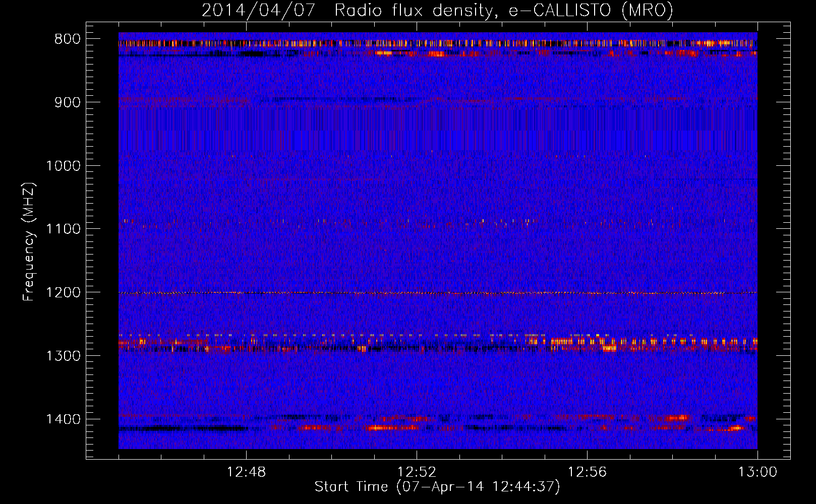Image resolution: width=816 pixels, height=504 pixels.
Task: Click the 800 frequency axis label
Action: (68, 39)
